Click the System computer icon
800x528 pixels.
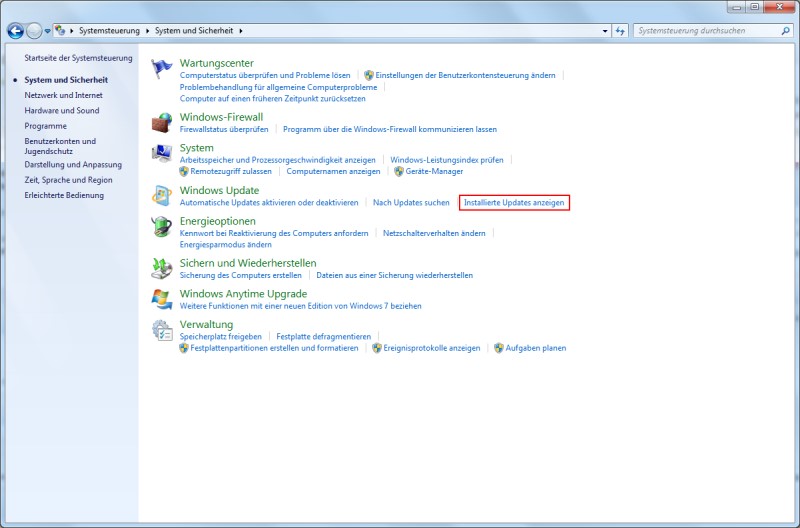point(162,154)
